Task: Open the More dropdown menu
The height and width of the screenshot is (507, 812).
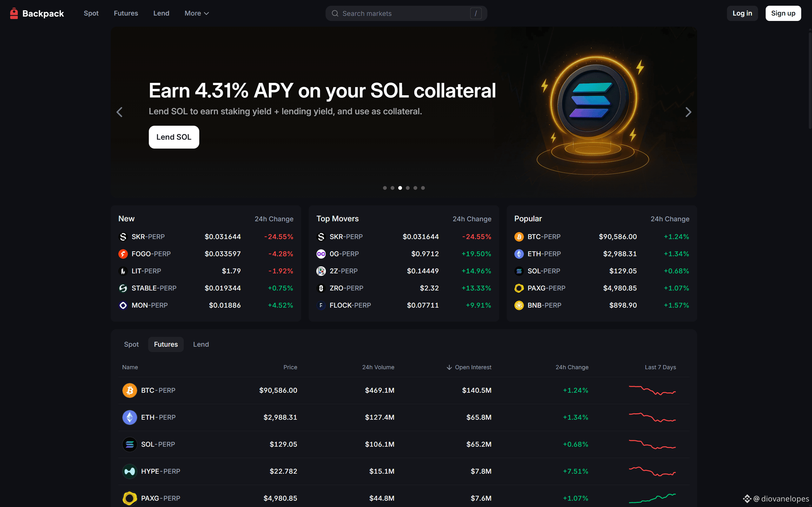Action: click(x=196, y=13)
